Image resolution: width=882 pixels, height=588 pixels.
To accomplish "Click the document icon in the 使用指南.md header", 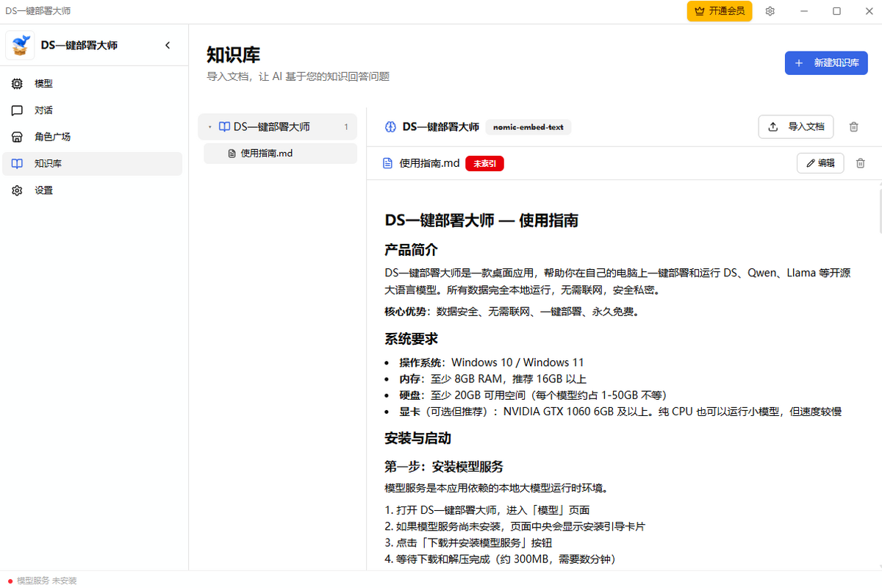I will point(388,163).
